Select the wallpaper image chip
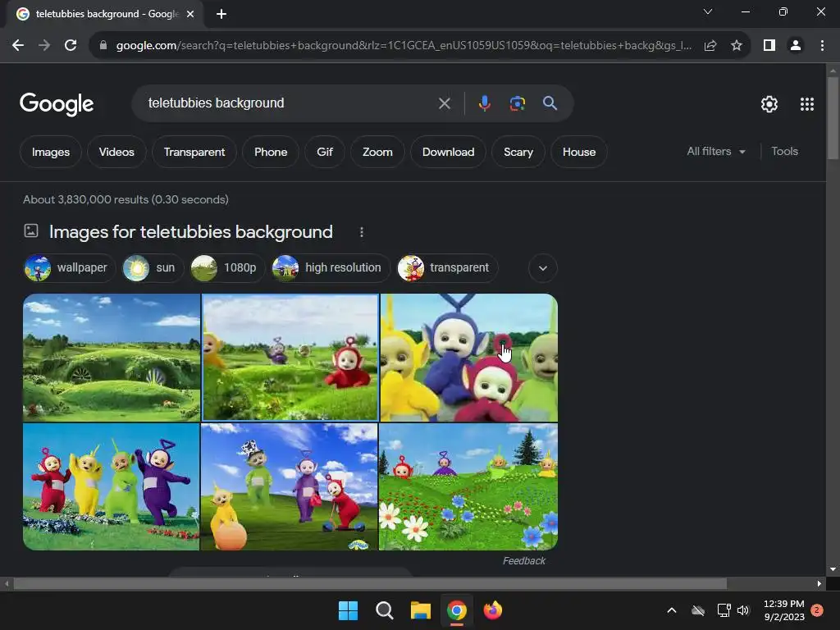Image resolution: width=840 pixels, height=630 pixels. pos(70,268)
